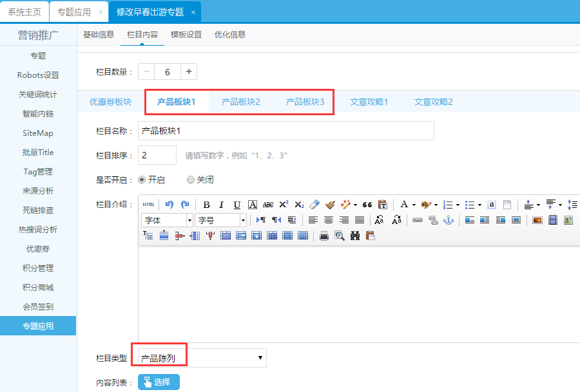Insert a blockquote with the quote icon

(x=367, y=205)
